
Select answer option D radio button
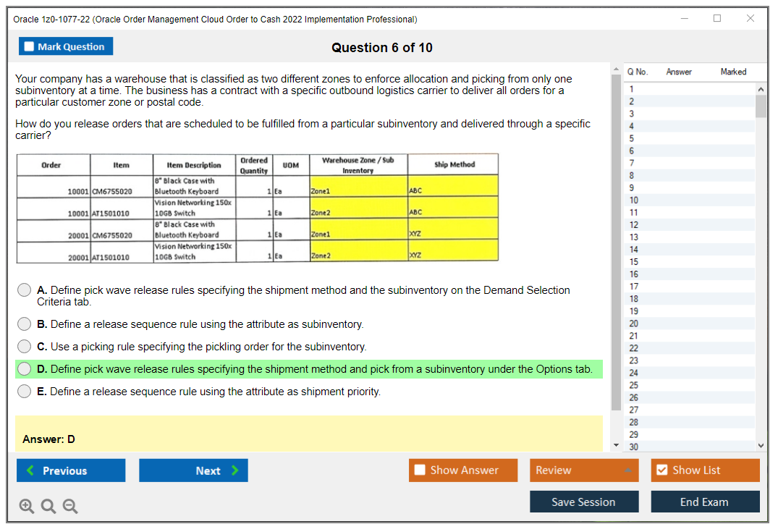(x=25, y=368)
